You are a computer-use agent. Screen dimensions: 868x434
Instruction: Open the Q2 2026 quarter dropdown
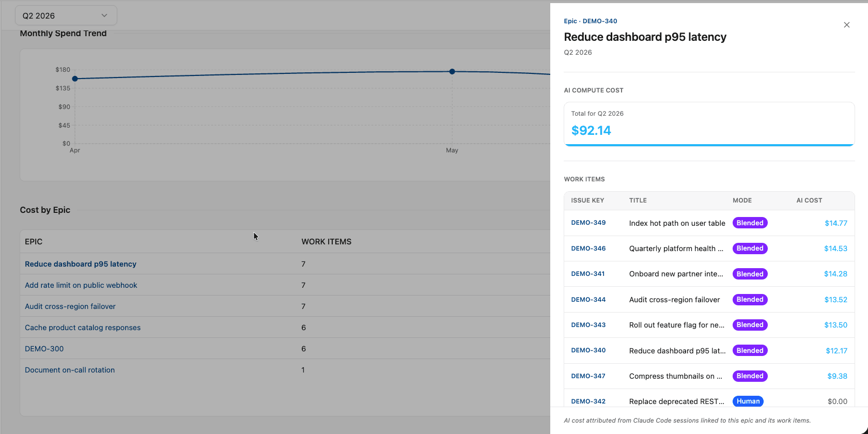coord(66,16)
